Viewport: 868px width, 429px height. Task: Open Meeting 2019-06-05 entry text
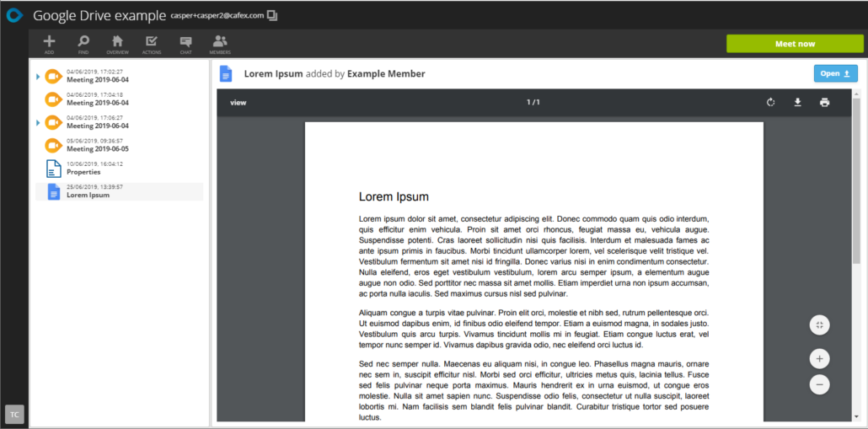coord(98,149)
